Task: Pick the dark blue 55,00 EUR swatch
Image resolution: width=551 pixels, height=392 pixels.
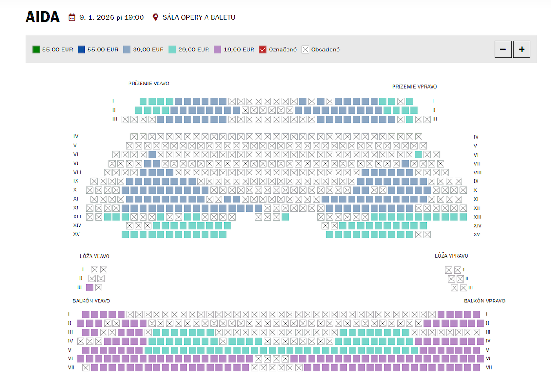Action: click(82, 50)
